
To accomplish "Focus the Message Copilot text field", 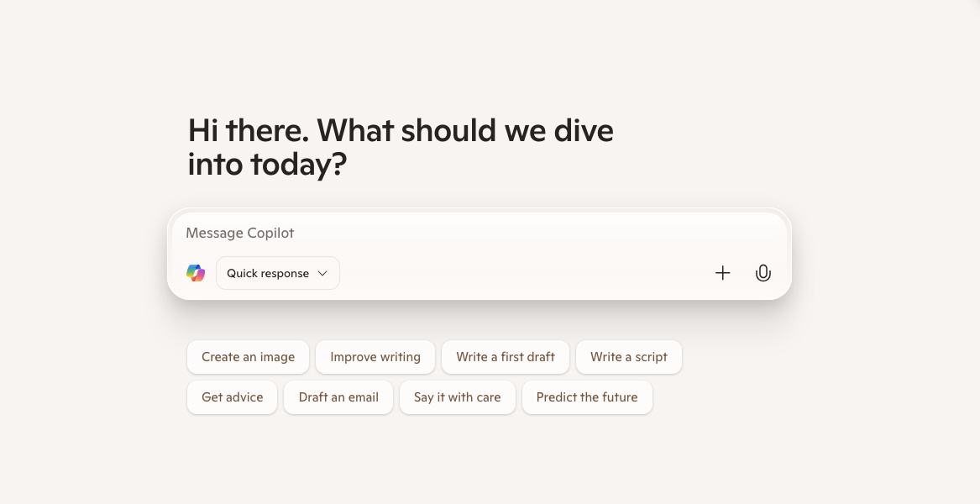I will pos(480,234).
